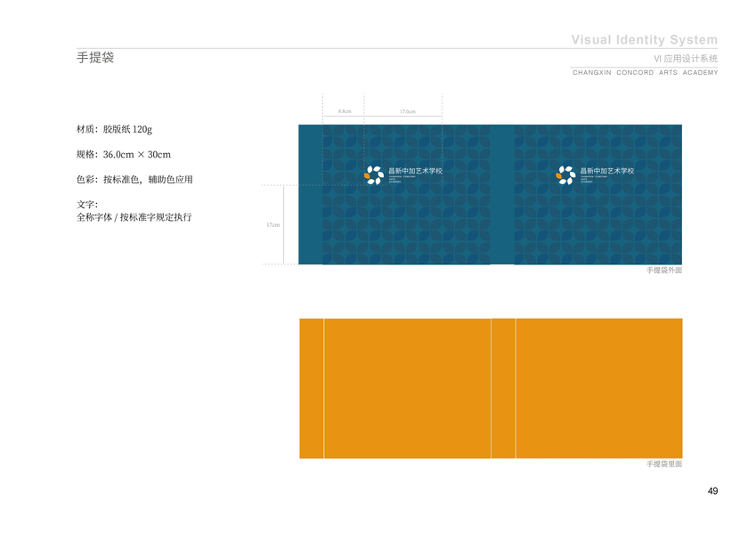Click the left flower logo on blue bag
This screenshot has width=756, height=534.
click(x=374, y=175)
